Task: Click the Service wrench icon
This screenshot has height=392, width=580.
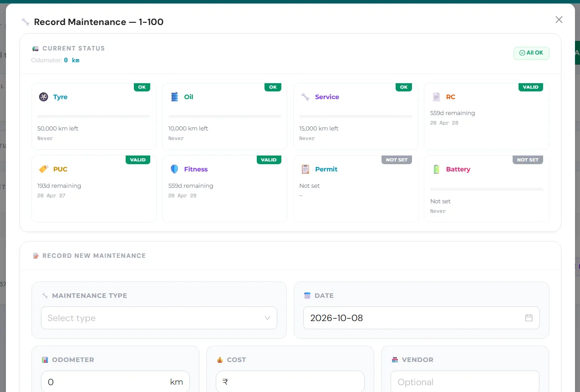Action: click(305, 97)
